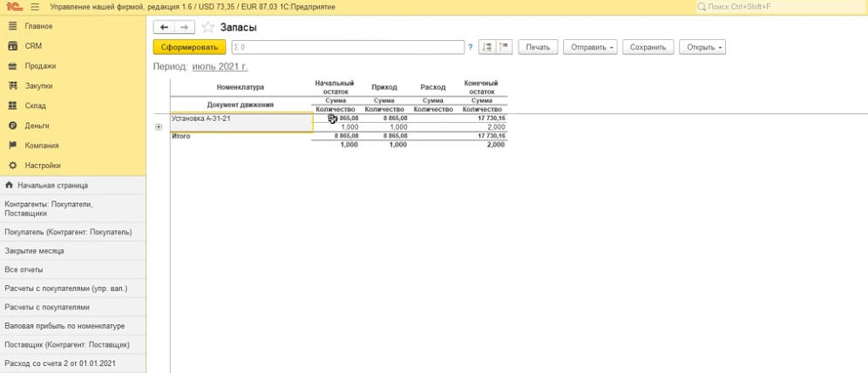Screen dimensions: 868x373
Task: Open Настройки section in sidebar
Action: [42, 166]
